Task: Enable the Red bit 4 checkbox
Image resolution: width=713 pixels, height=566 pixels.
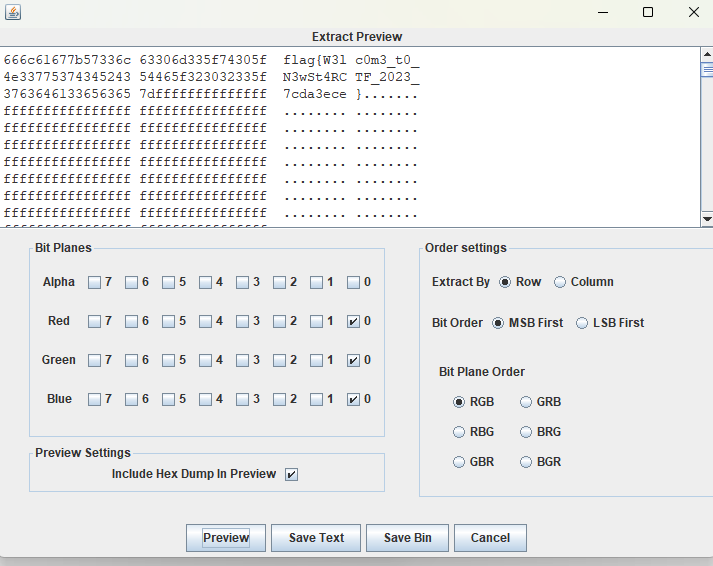Action: (206, 321)
